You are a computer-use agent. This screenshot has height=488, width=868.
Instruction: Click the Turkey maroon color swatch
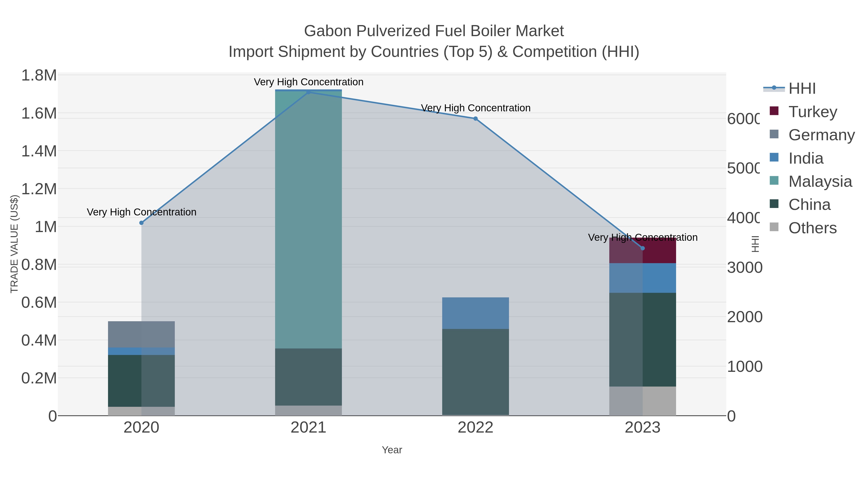point(774,111)
